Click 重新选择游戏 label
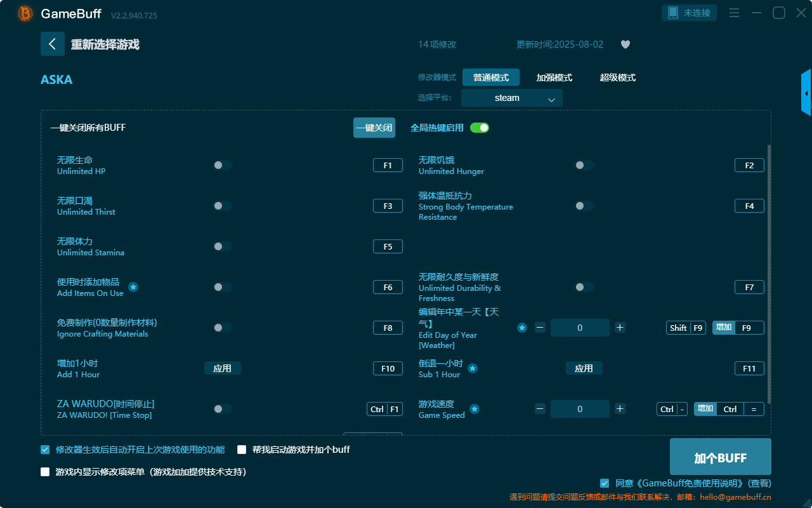 [x=105, y=44]
